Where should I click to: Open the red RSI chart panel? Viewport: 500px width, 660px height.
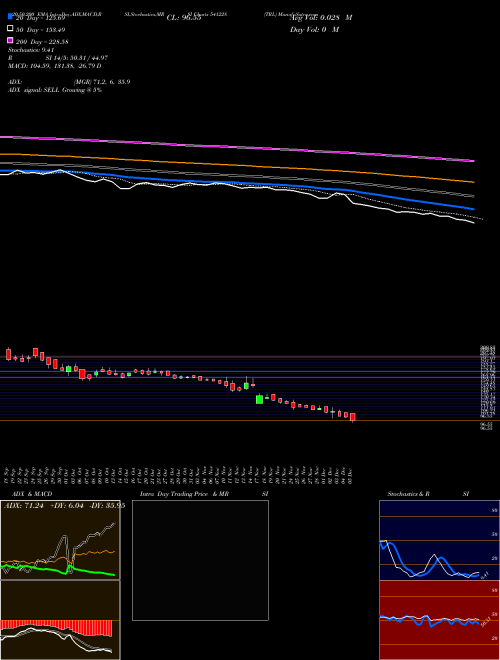(439, 620)
